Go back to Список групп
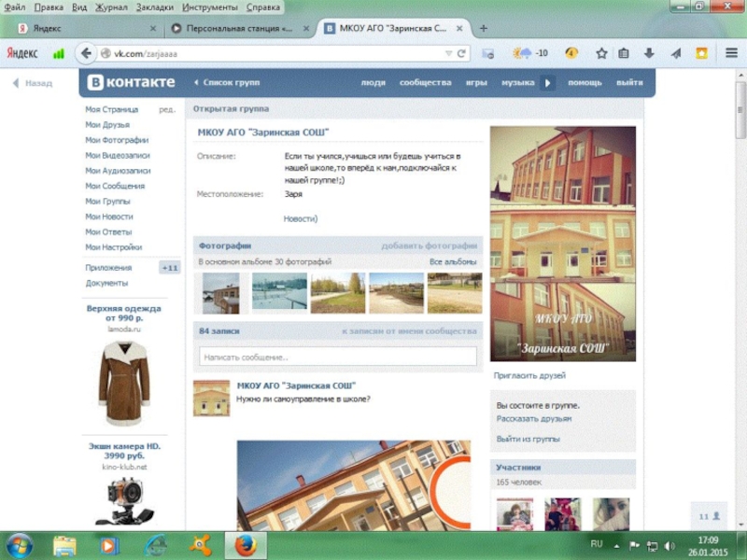Image resolution: width=747 pixels, height=560 pixels. 227,82
